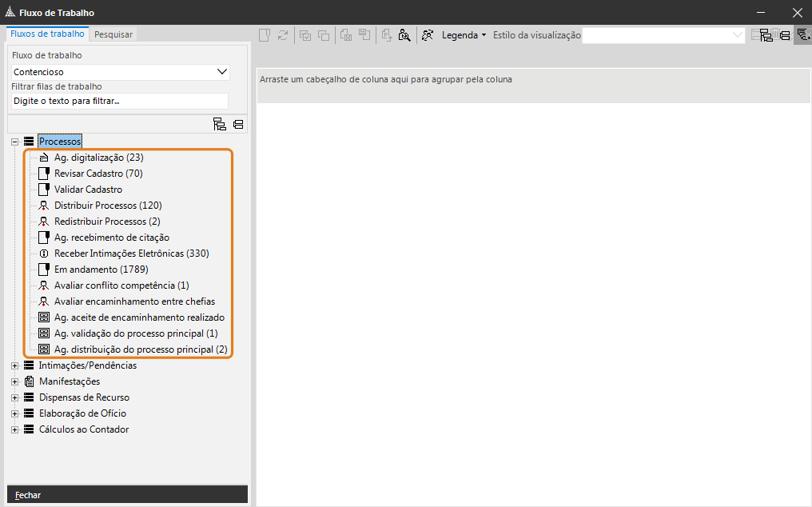Click the Fechar button
Viewport: 812px width, 507px height.
point(29,495)
